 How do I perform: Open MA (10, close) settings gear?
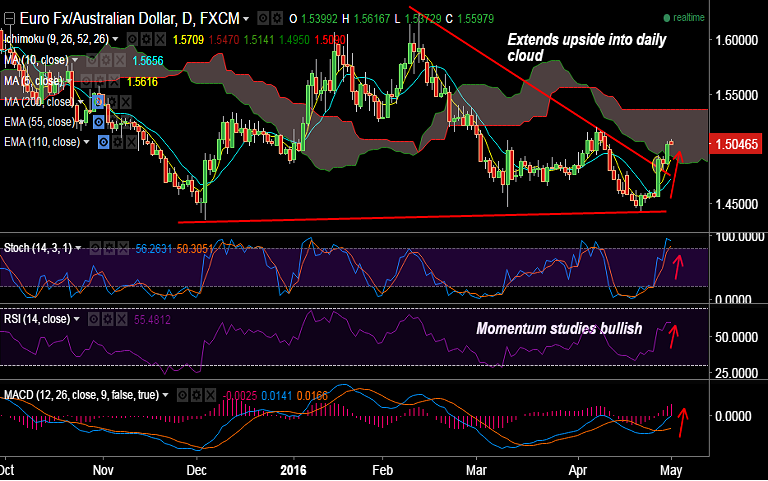click(106, 60)
